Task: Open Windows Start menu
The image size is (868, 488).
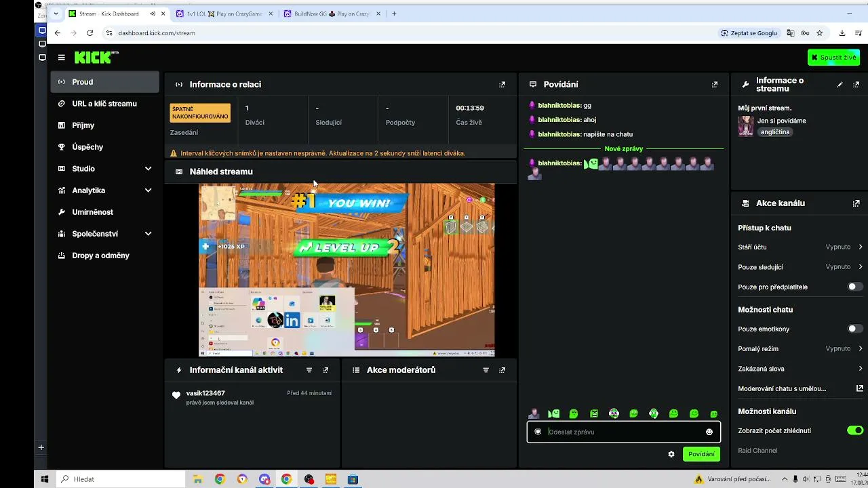Action: 45,479
